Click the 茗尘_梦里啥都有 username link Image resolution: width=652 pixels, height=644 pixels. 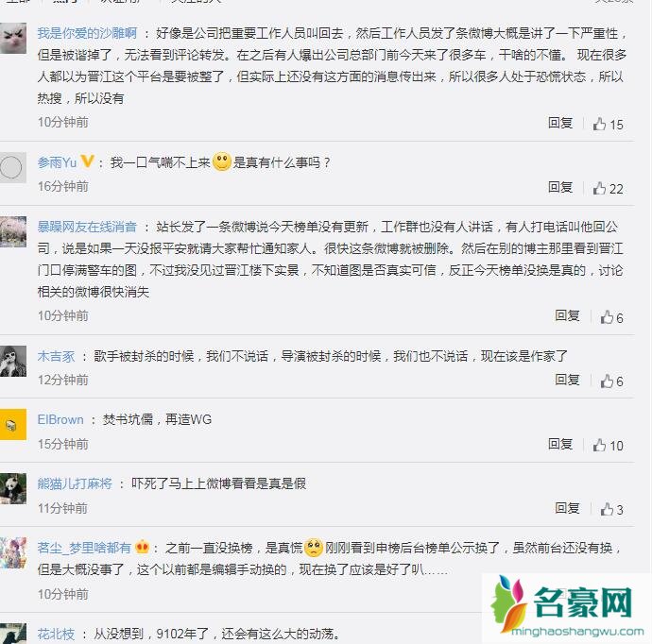pyautogui.click(x=84, y=548)
